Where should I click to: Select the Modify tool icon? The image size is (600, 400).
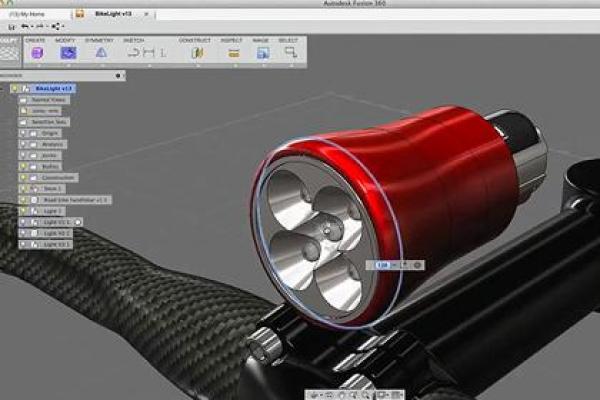coord(68,53)
